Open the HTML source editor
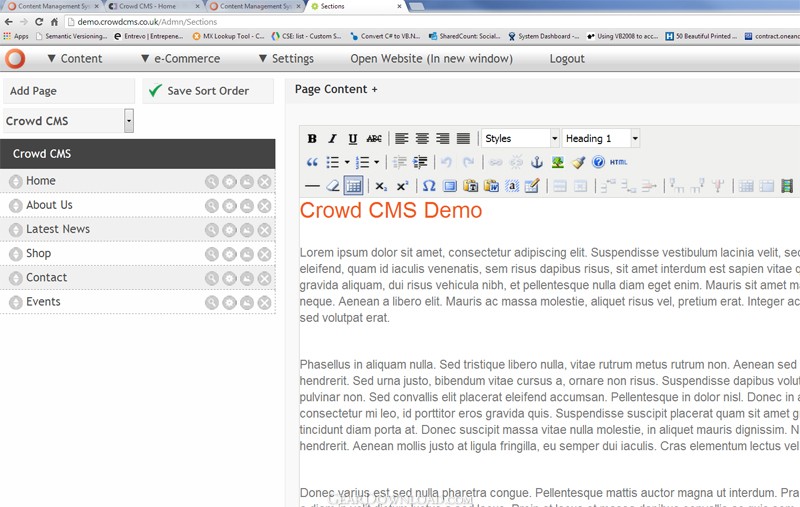 tap(618, 162)
